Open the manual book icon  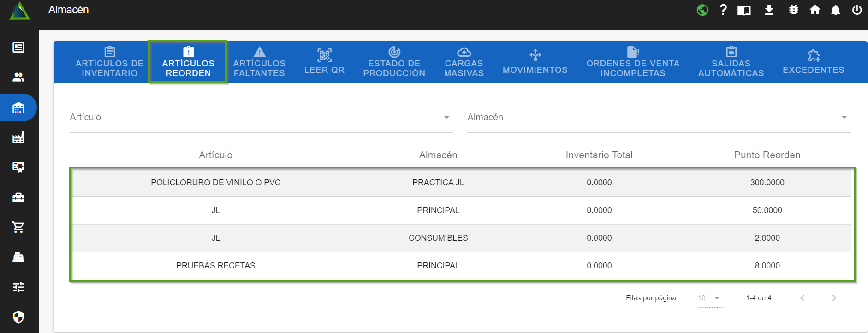(744, 10)
